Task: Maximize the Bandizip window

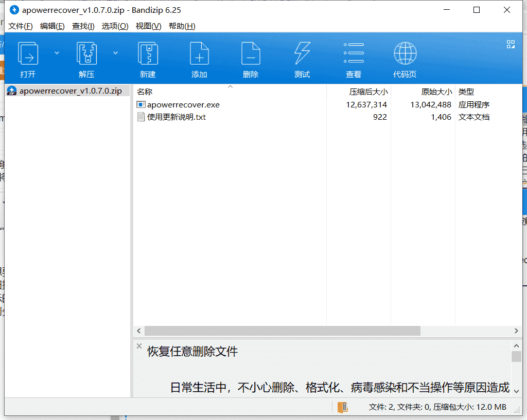Action: click(x=477, y=10)
